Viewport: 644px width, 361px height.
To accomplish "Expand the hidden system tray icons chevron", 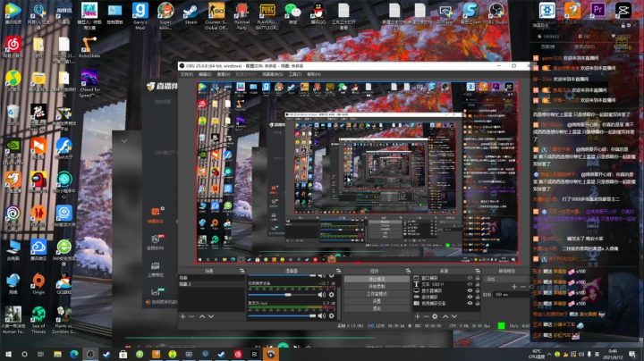I will (x=548, y=354).
